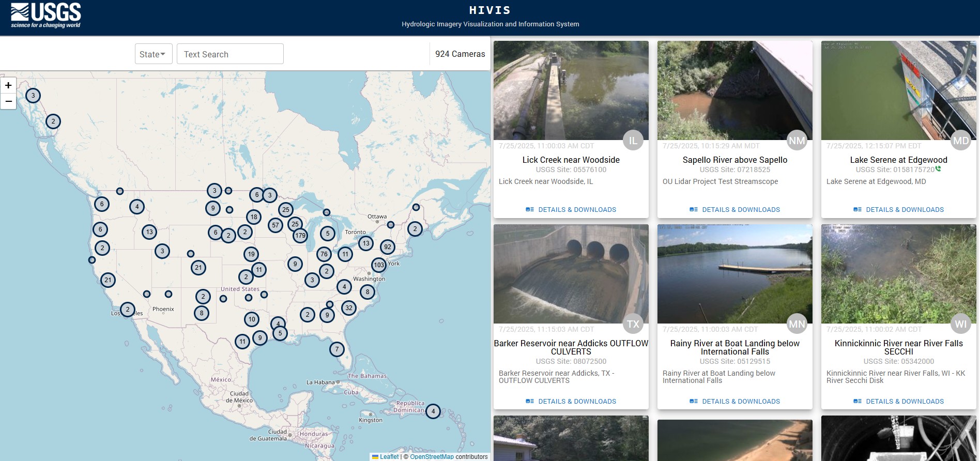980x461 pixels.
Task: Open the 92 camera cluster marker
Action: (x=388, y=247)
